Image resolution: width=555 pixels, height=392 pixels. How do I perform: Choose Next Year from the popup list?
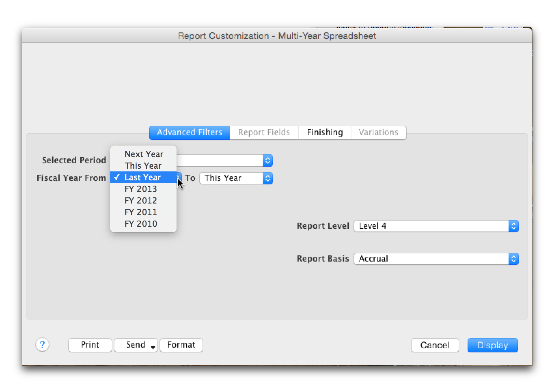(x=143, y=154)
